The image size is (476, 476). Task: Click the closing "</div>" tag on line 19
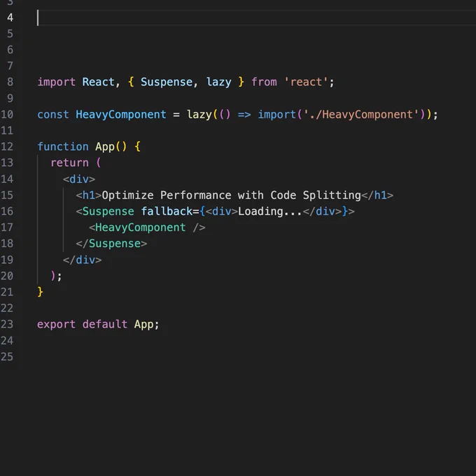click(83, 260)
